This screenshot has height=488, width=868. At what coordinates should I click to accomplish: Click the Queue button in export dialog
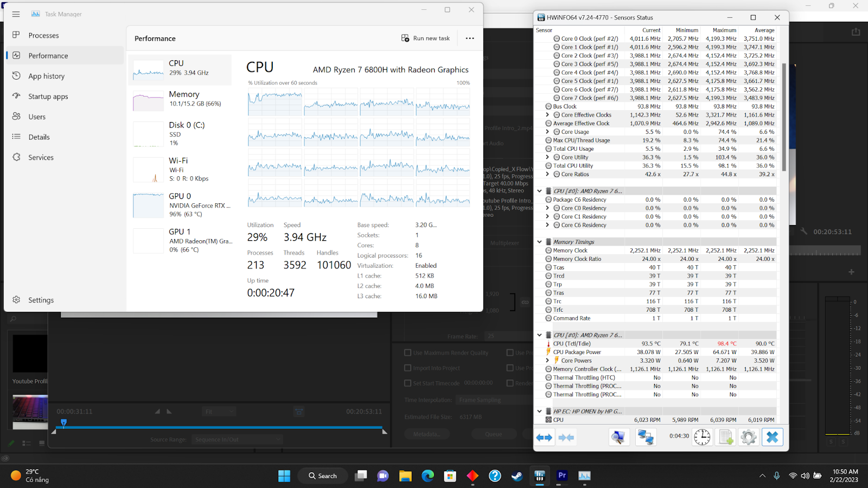(493, 434)
